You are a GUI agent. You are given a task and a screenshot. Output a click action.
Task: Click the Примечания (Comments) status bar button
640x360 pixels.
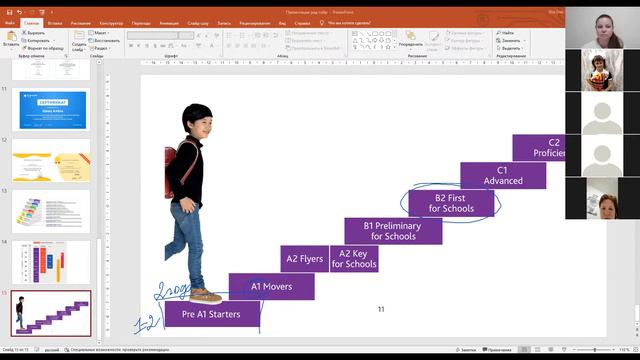pos(497,350)
